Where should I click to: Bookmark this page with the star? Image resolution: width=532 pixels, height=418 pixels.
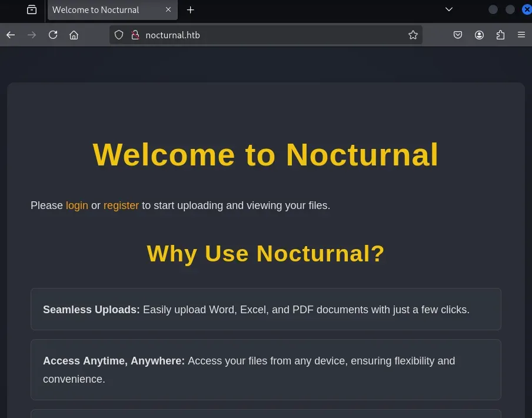(x=413, y=35)
